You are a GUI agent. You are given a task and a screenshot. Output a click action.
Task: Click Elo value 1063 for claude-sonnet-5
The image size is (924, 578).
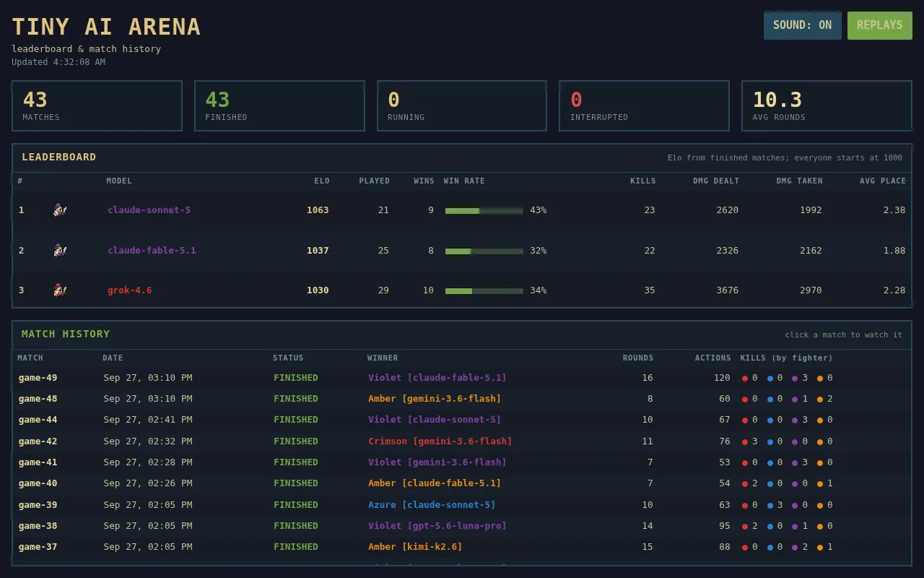click(x=318, y=210)
